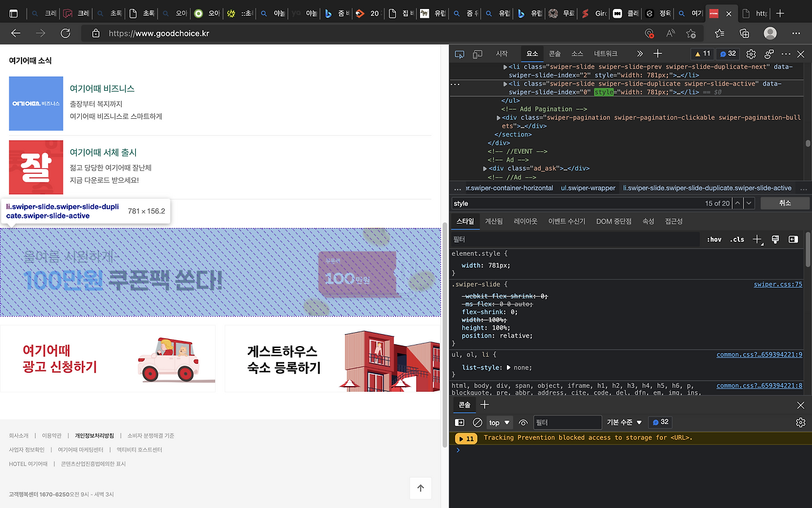Expand the div.ad_ask element node
This screenshot has height=508, width=812.
(485, 168)
